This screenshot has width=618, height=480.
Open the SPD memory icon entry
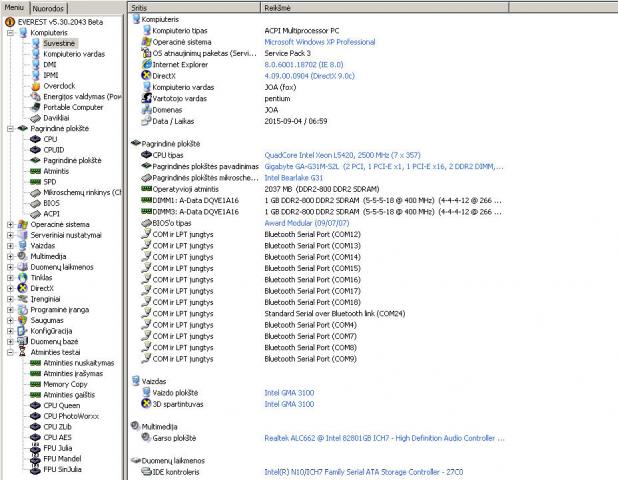click(36, 181)
